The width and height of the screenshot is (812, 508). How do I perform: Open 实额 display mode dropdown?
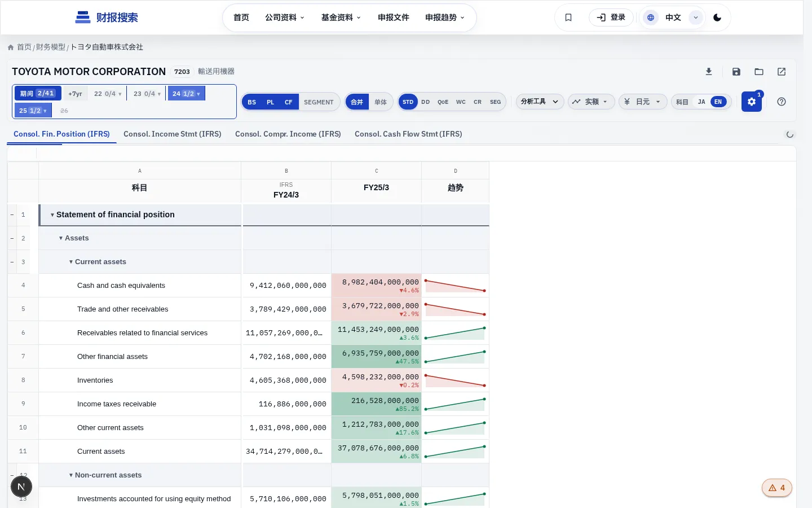[591, 102]
